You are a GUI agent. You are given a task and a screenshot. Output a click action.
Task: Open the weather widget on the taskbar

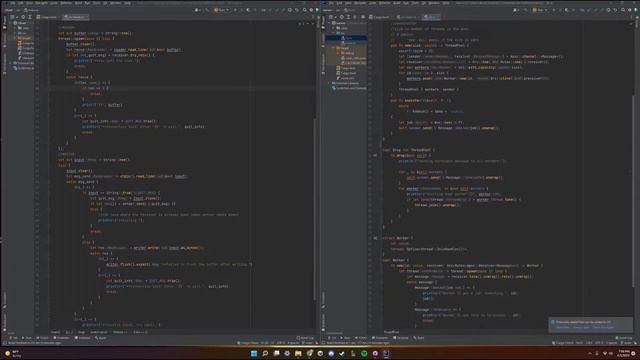pyautogui.click(x=13, y=353)
